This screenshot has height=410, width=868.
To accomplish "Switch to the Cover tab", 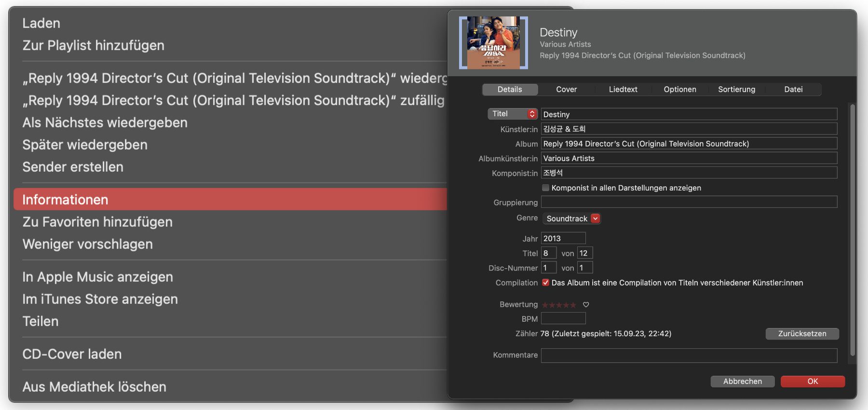I will coord(566,89).
